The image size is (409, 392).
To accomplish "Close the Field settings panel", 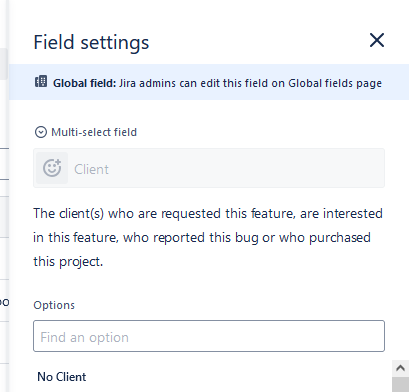I will [377, 40].
